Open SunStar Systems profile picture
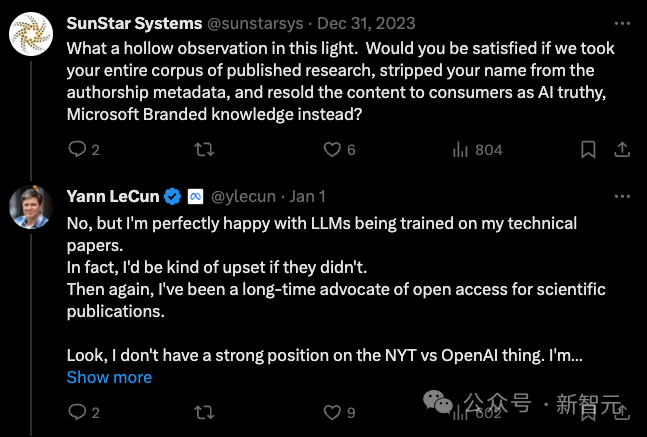Viewport: 647px width, 437px height. point(31,35)
